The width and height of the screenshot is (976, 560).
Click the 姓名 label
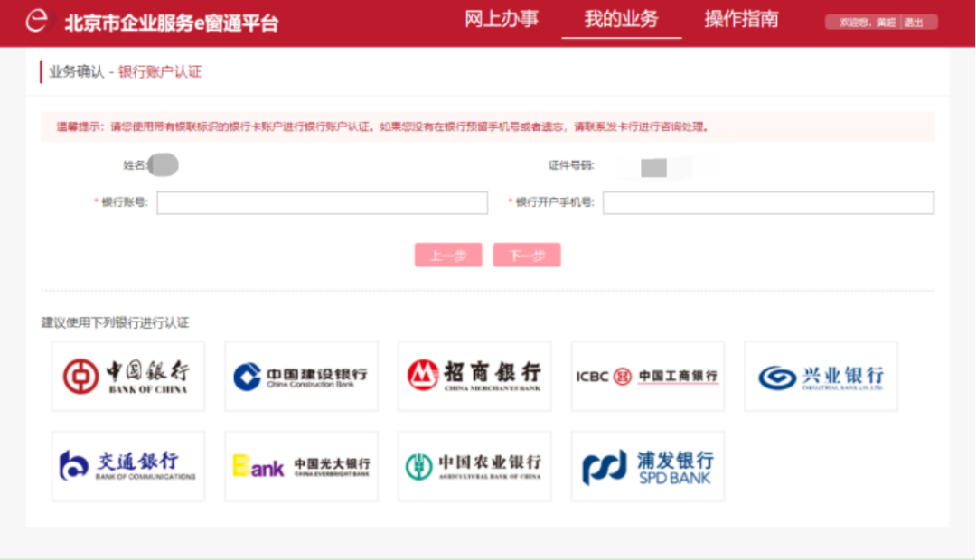pyautogui.click(x=135, y=165)
